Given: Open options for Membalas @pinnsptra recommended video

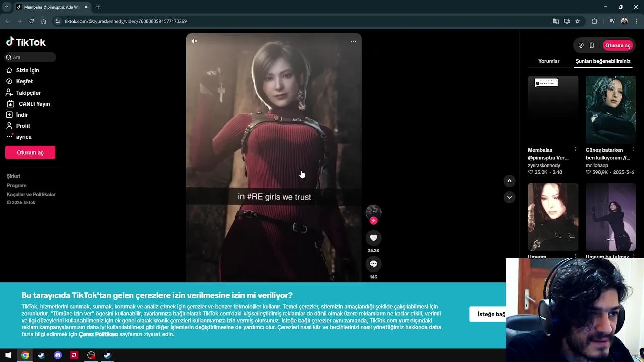Looking at the screenshot, I should [576, 150].
